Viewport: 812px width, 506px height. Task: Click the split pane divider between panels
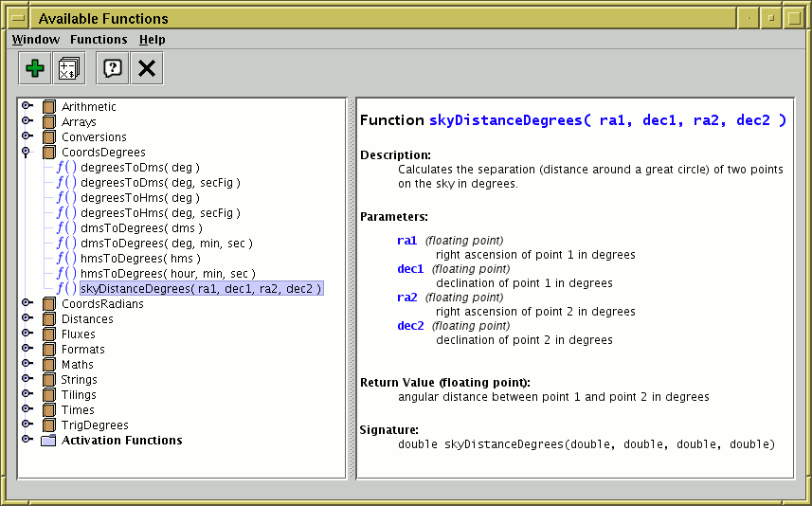(352, 288)
